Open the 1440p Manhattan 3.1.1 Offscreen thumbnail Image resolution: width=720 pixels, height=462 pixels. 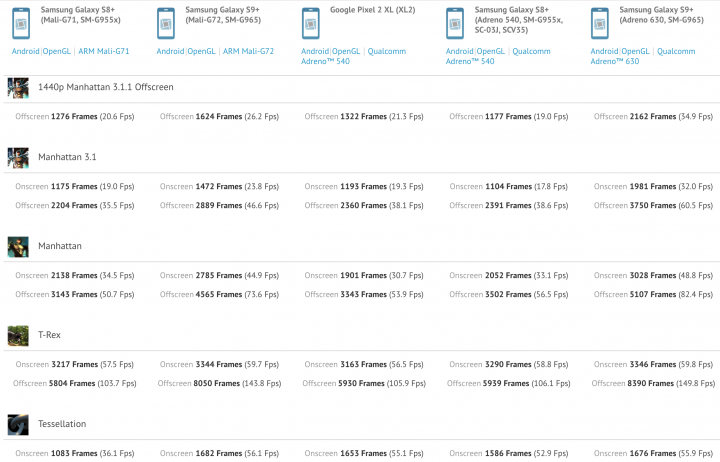(18, 88)
